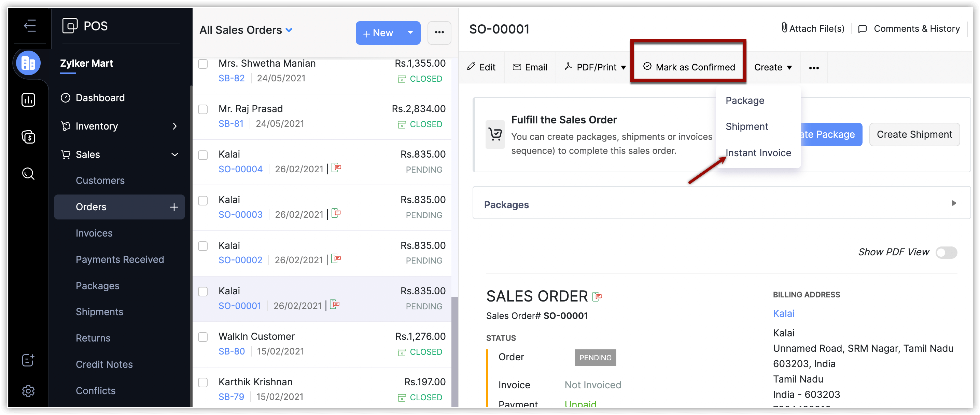Image resolution: width=980 pixels, height=415 pixels.
Task: Check the box for Mr. Raj Prasad order
Action: (203, 109)
